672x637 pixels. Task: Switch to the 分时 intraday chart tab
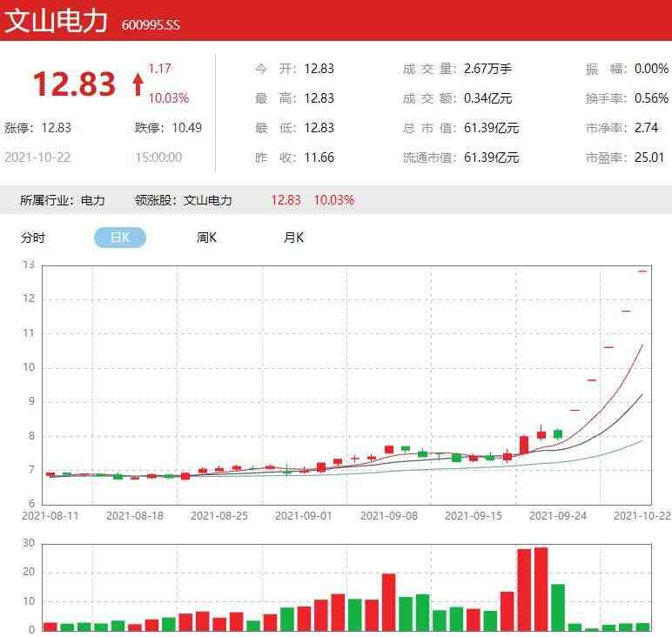tap(33, 238)
